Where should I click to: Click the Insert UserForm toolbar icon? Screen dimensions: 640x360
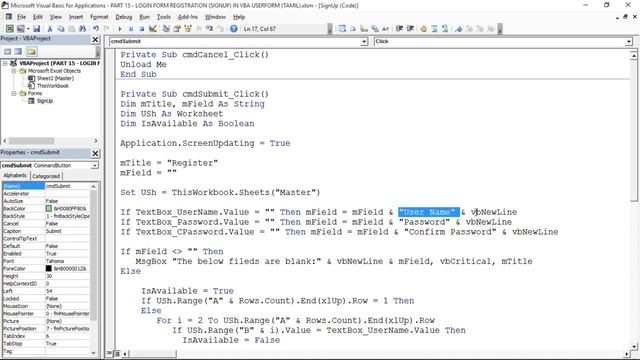click(20, 29)
